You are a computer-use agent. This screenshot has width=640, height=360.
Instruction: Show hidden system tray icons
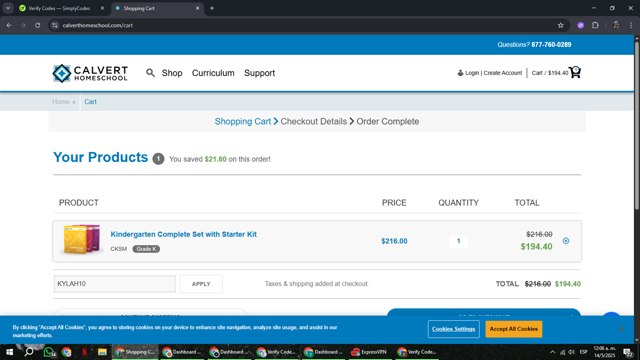[553, 352]
